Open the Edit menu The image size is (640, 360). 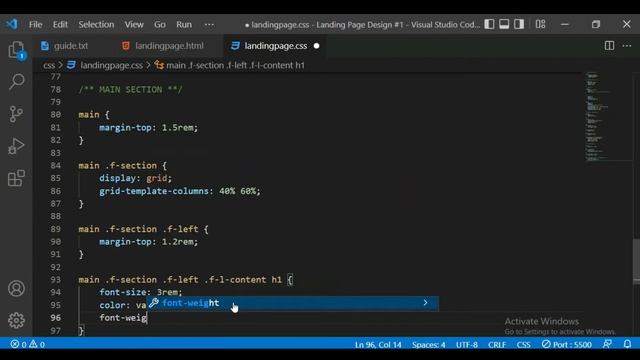(60, 24)
